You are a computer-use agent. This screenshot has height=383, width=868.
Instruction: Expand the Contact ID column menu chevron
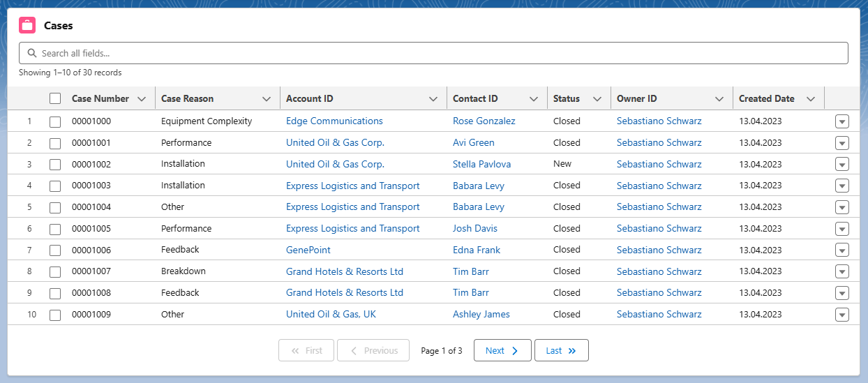[534, 99]
